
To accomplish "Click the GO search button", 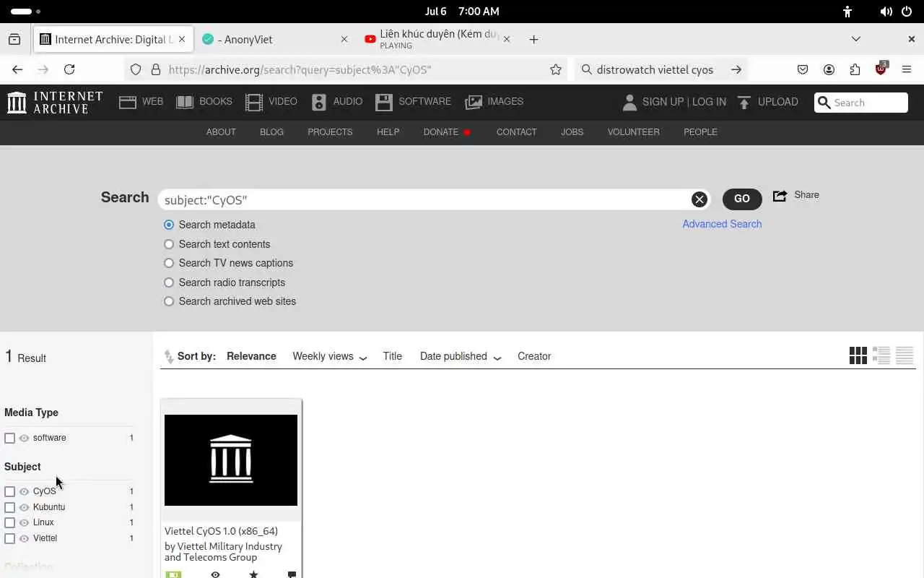I will (741, 199).
